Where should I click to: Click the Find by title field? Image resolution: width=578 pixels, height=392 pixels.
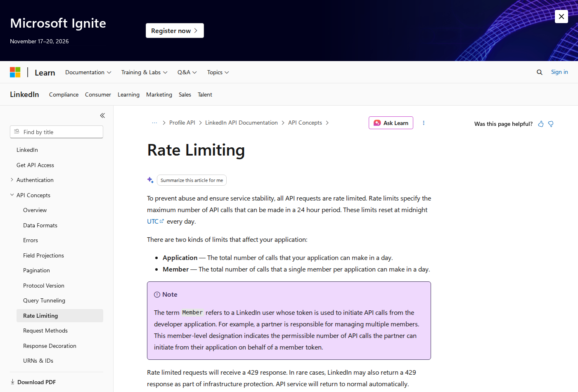(x=57, y=132)
